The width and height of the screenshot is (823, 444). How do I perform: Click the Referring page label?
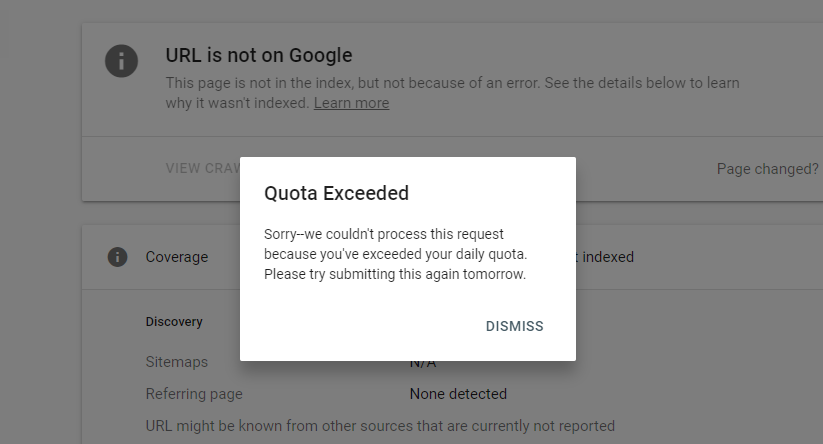(x=194, y=394)
